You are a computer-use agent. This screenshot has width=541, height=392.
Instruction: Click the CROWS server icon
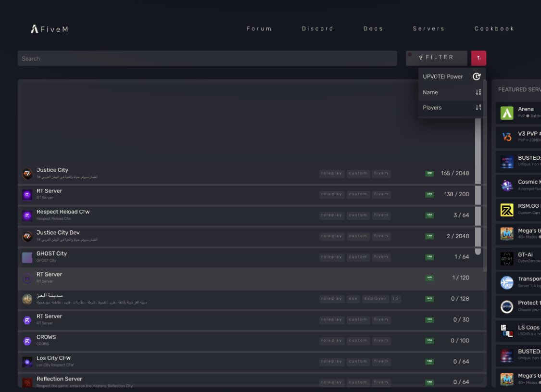point(27,341)
